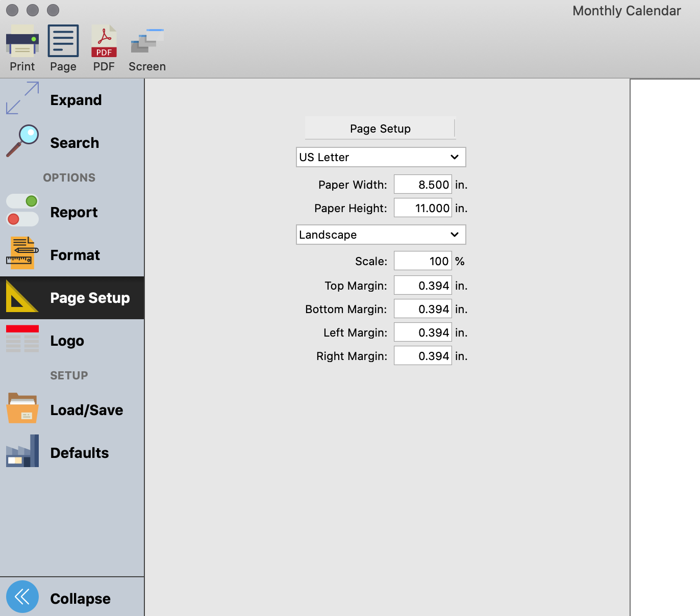The height and width of the screenshot is (616, 700).
Task: Click the Scale percentage field
Action: [x=422, y=261]
